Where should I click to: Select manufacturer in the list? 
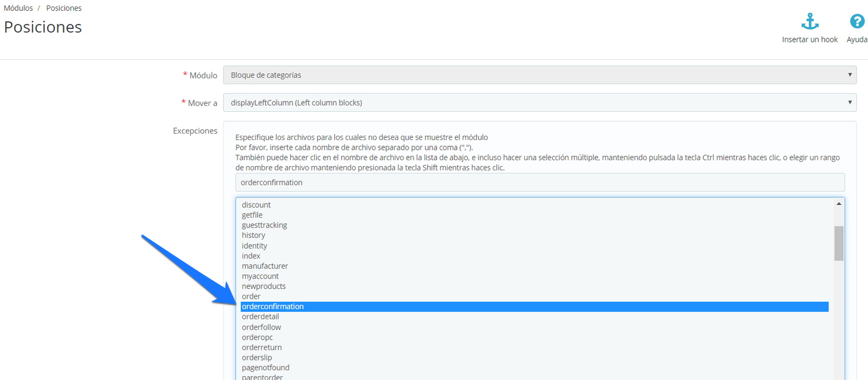tap(265, 266)
